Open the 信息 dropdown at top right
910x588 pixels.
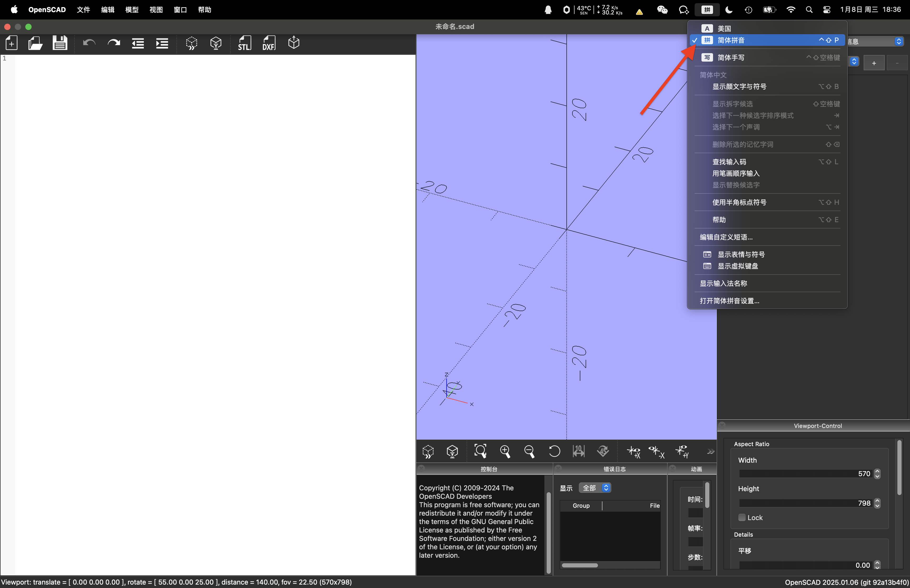tap(876, 41)
